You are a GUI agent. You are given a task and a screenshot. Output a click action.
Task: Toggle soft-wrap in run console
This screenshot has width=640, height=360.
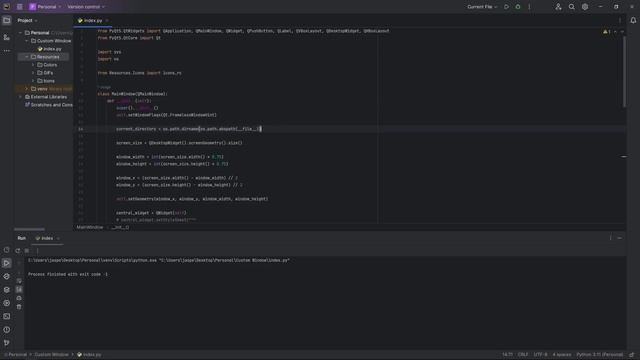point(19,281)
